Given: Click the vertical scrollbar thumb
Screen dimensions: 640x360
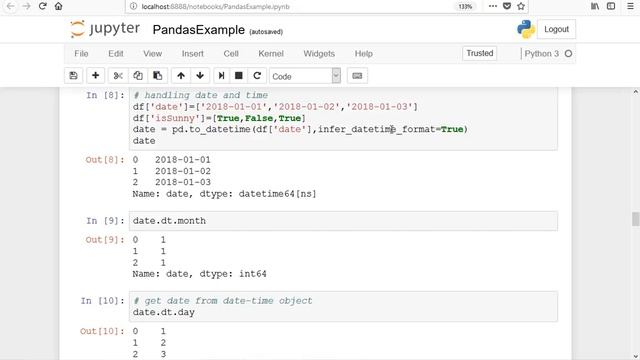Looking at the screenshot, I should tap(635, 219).
